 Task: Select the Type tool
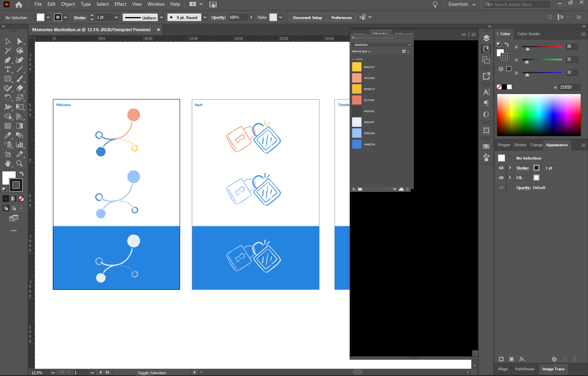pyautogui.click(x=8, y=70)
